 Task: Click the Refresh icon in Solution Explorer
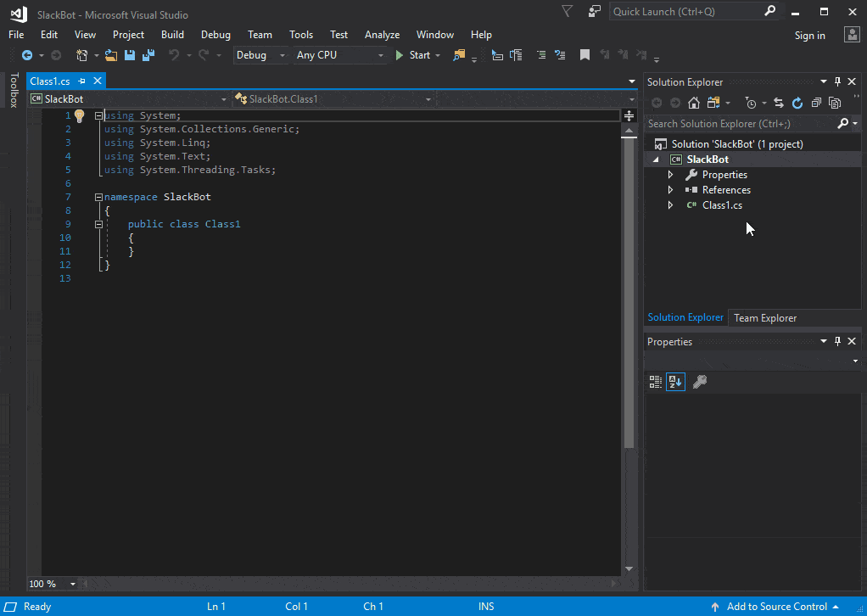(797, 103)
